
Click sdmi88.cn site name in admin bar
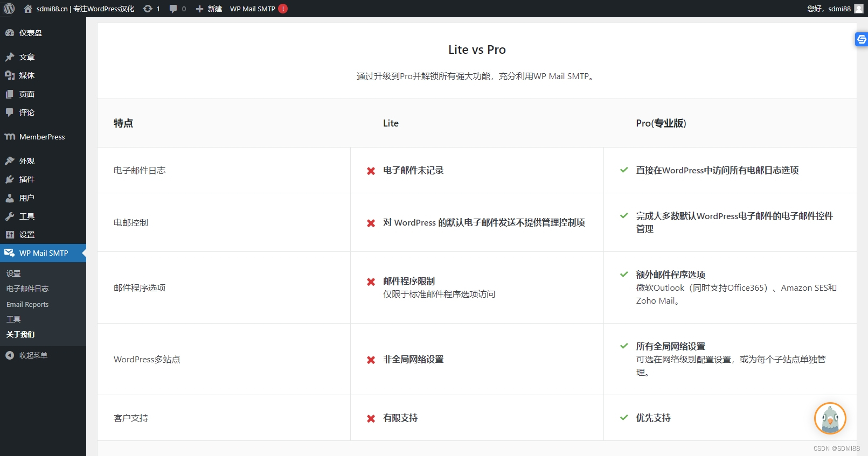tap(85, 9)
